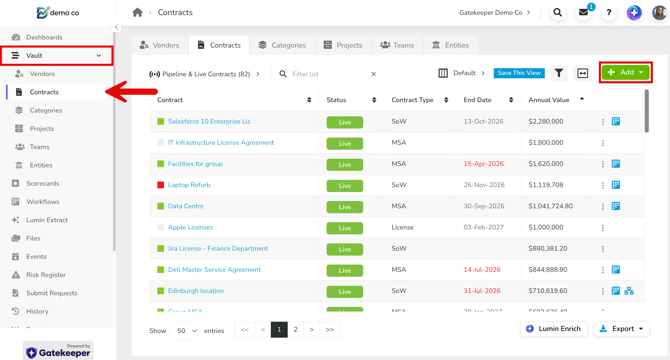Open the entries per page dropdown
The image size is (670, 360).
coord(184,331)
